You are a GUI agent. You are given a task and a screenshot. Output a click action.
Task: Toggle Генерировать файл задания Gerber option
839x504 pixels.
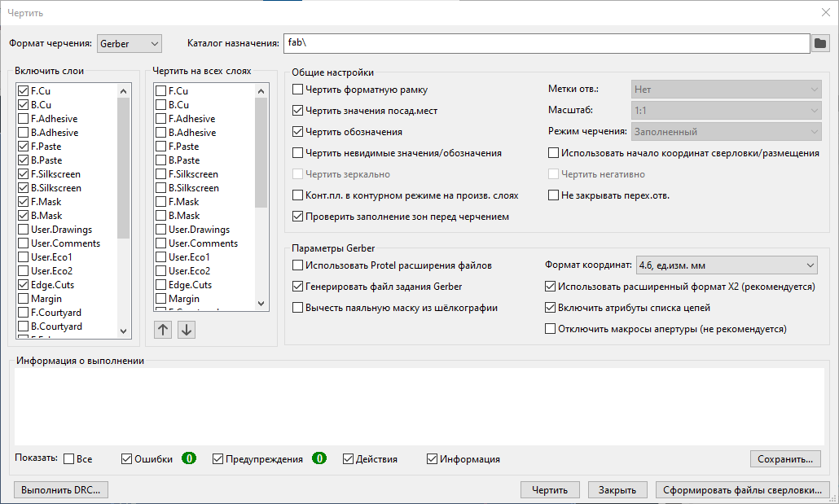click(298, 287)
